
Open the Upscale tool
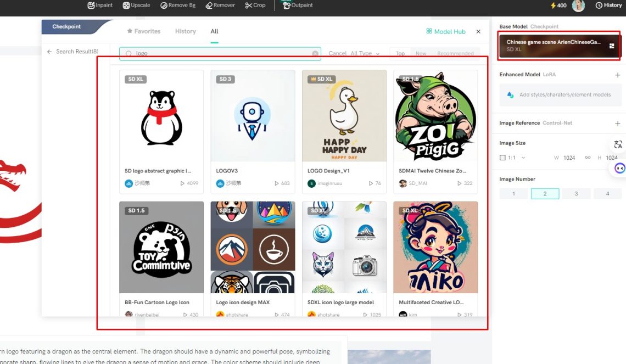point(136,5)
